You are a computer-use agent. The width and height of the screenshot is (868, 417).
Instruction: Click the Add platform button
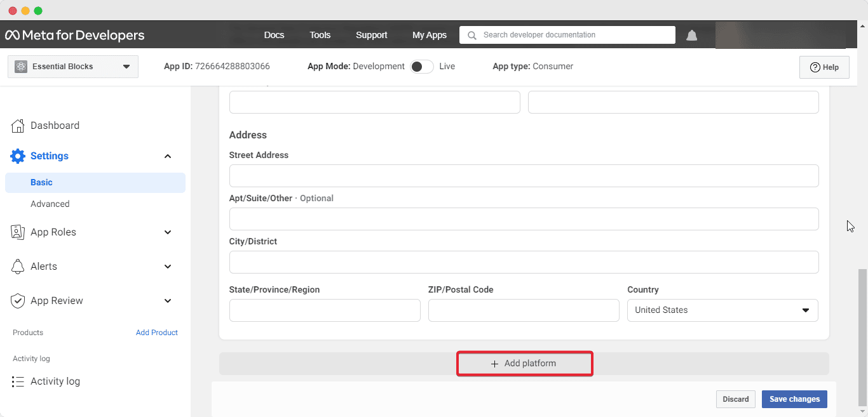click(x=524, y=364)
